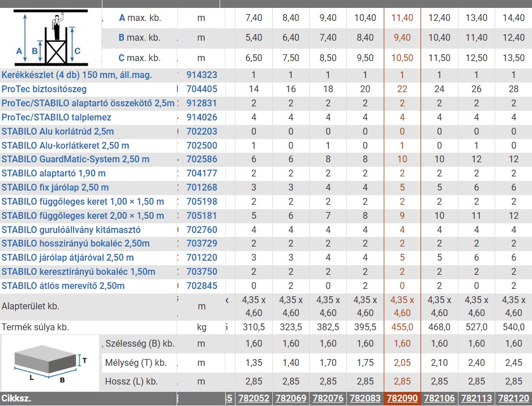Click article number 701220

[202, 257]
